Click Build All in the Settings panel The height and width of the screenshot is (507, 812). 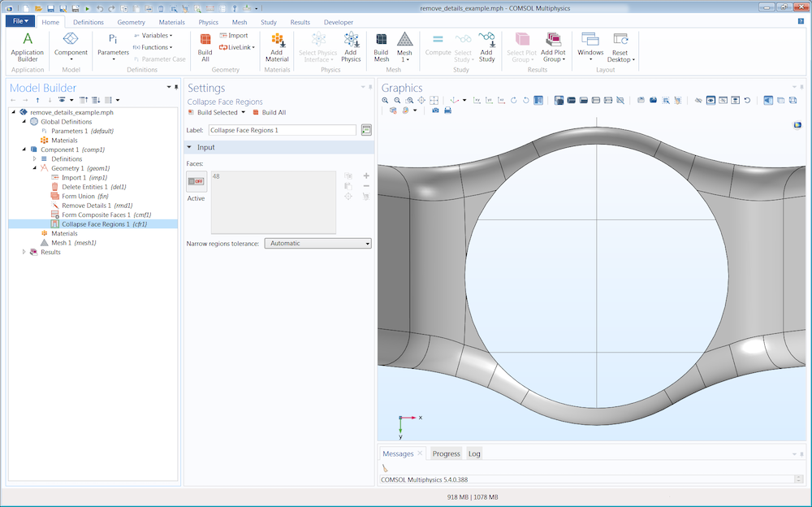(270, 112)
